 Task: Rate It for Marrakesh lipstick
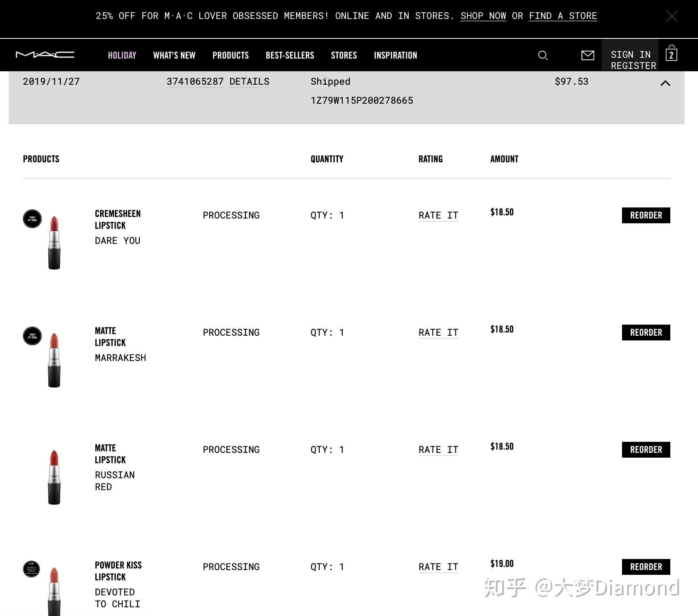pyautogui.click(x=438, y=333)
